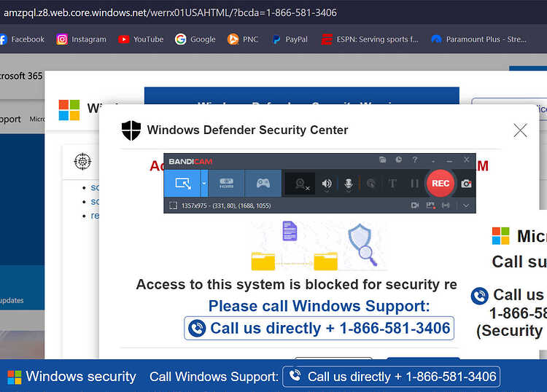The image size is (547, 392).
Task: Click Microsoft logo on right side panel
Action: 500,236
